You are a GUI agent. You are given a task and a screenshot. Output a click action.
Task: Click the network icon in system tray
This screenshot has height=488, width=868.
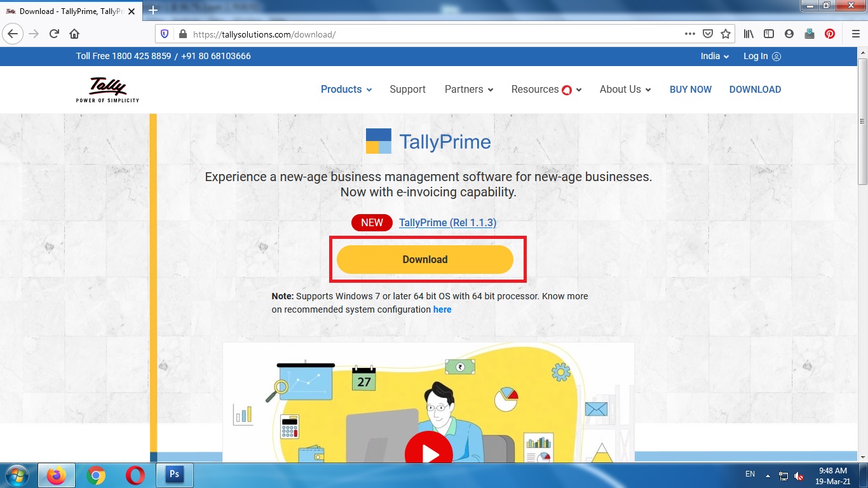[x=783, y=475]
